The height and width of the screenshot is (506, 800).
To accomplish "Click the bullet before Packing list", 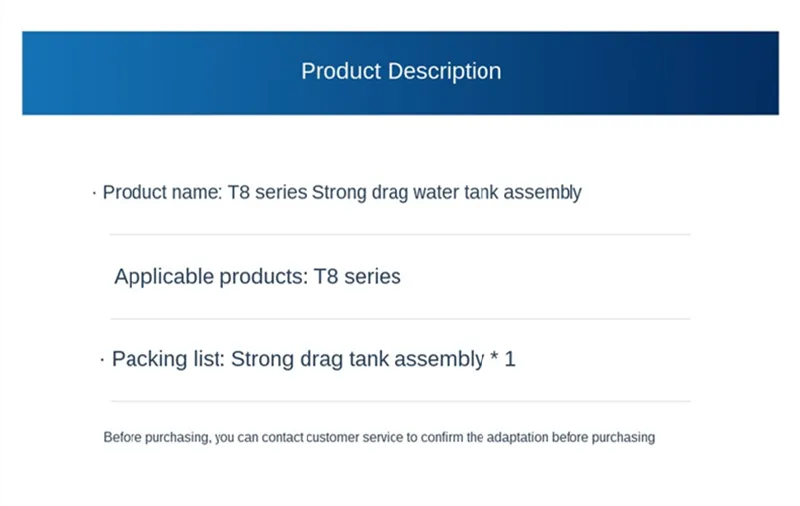I will (103, 360).
